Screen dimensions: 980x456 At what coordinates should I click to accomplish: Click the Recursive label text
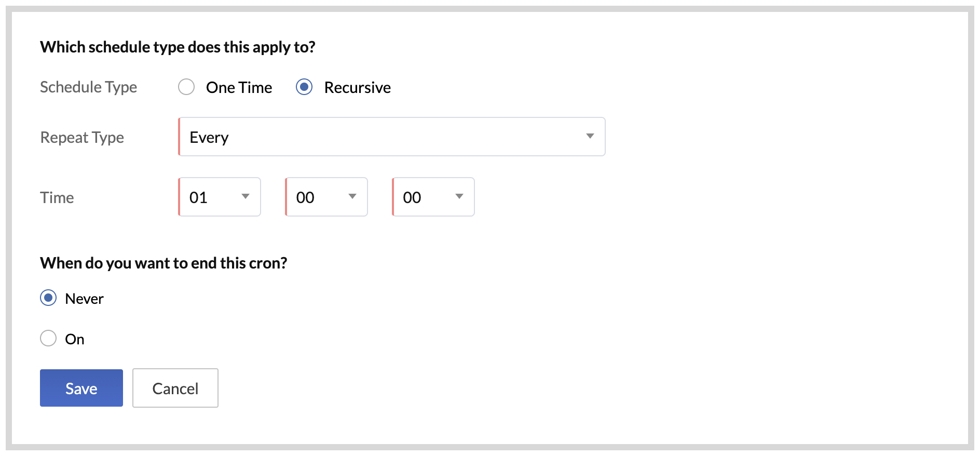coord(357,87)
